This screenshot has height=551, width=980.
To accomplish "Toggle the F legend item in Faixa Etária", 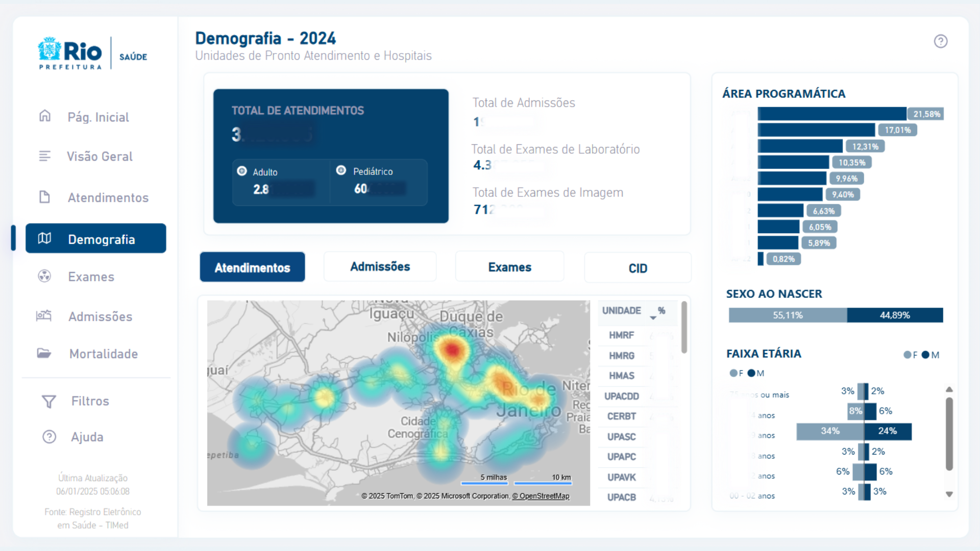I will click(734, 373).
